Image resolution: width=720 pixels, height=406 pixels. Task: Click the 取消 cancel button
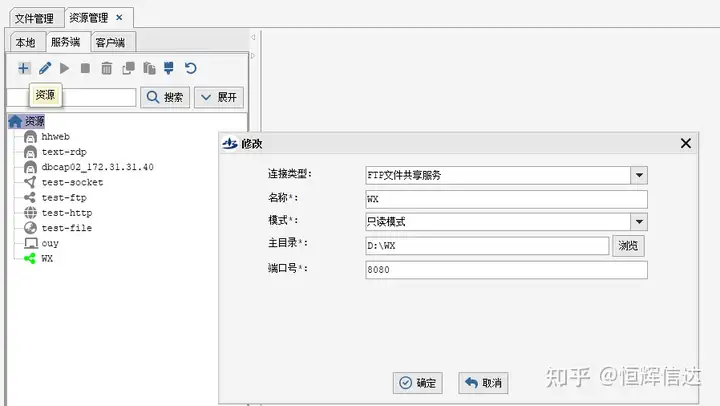pyautogui.click(x=483, y=383)
